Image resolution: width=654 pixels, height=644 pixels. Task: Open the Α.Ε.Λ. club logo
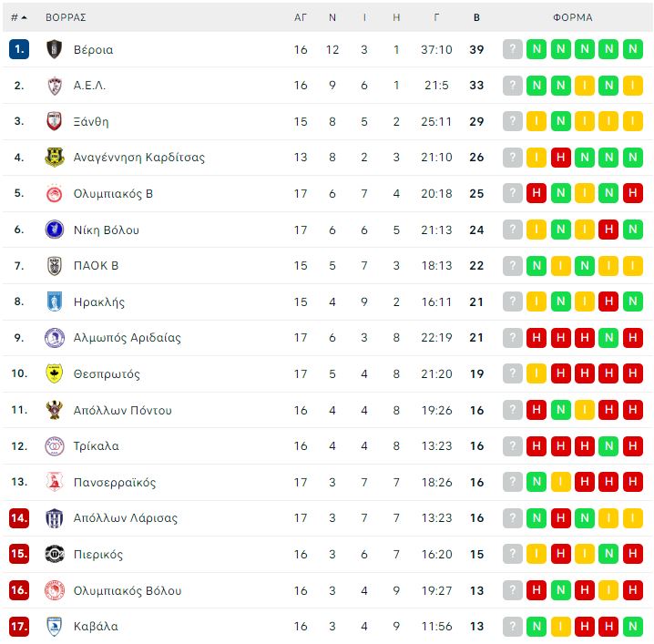[x=55, y=86]
